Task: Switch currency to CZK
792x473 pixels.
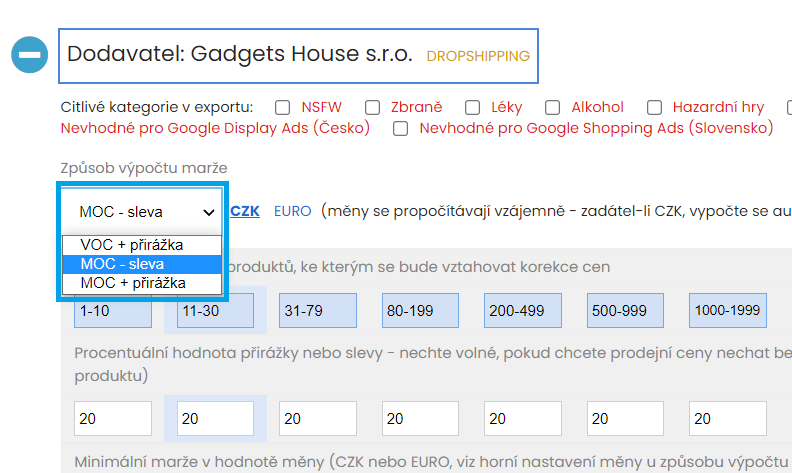Action: pos(246,211)
